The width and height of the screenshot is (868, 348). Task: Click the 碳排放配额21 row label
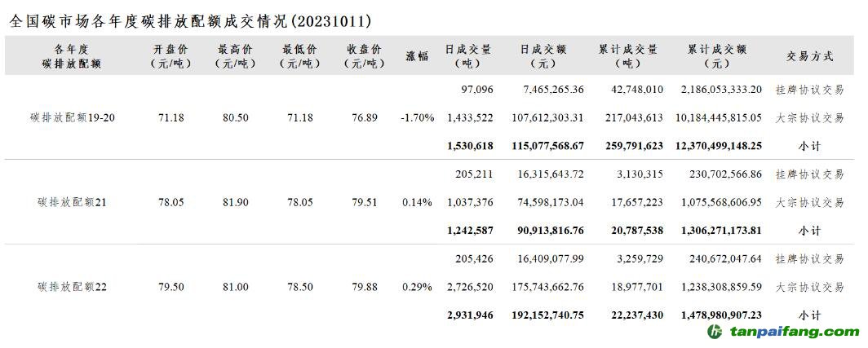pyautogui.click(x=72, y=202)
